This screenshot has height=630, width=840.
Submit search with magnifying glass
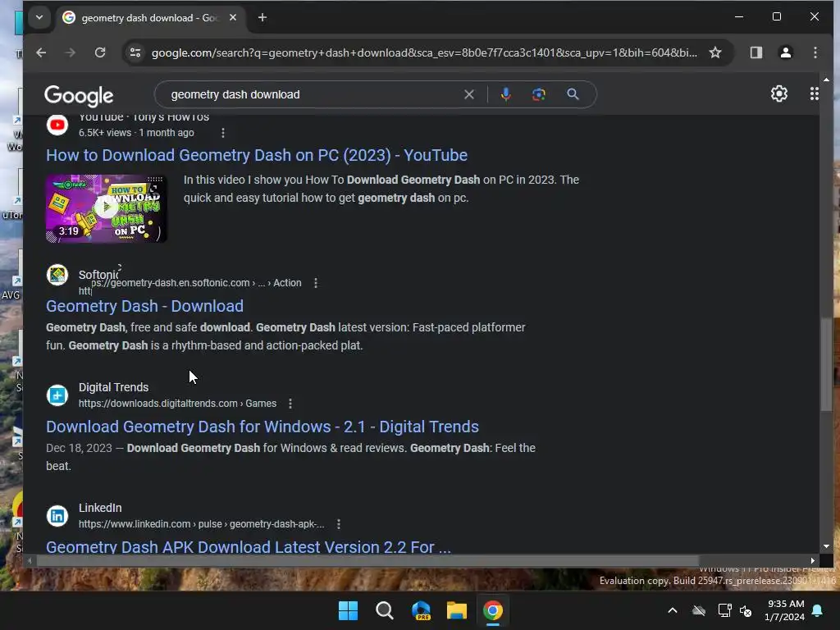tap(573, 94)
